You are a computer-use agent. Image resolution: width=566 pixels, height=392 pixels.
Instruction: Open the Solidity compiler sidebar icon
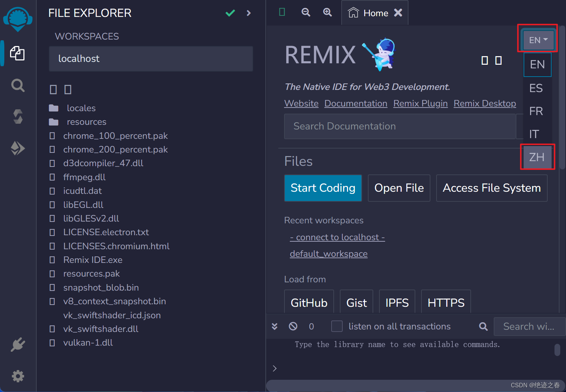(18, 117)
